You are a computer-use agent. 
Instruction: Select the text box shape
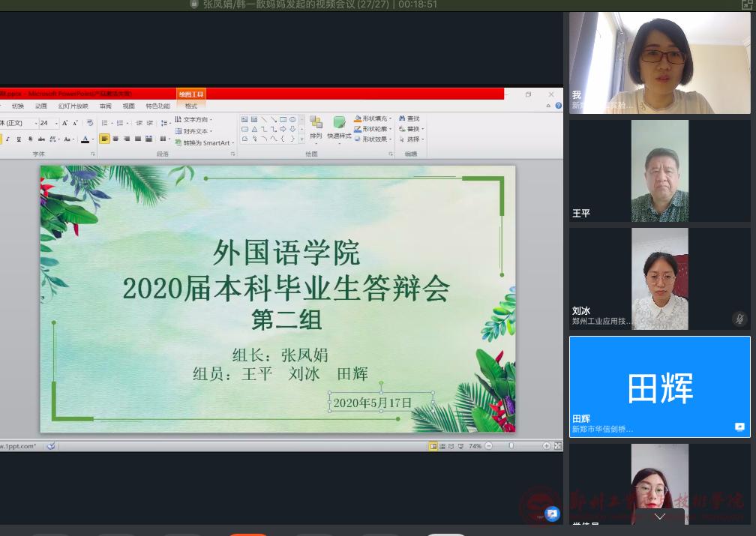[244, 119]
